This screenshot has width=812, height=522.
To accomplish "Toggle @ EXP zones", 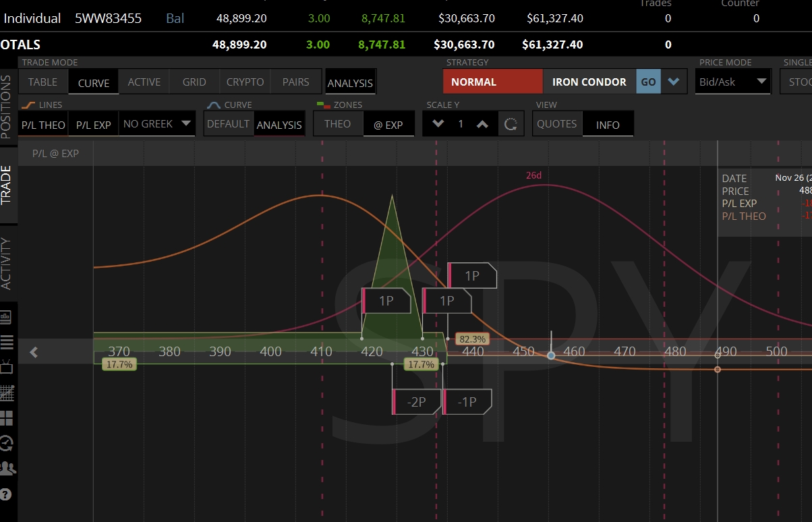I will [x=388, y=125].
